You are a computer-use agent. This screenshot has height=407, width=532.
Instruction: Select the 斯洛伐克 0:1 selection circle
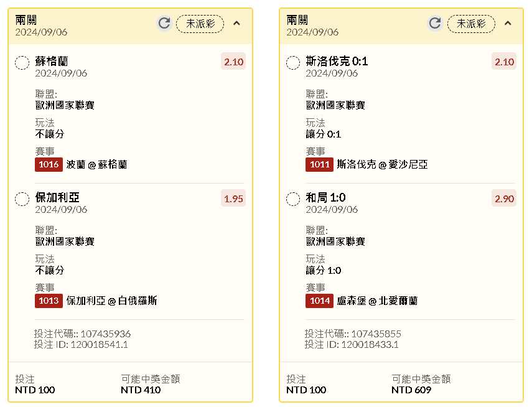pos(293,62)
